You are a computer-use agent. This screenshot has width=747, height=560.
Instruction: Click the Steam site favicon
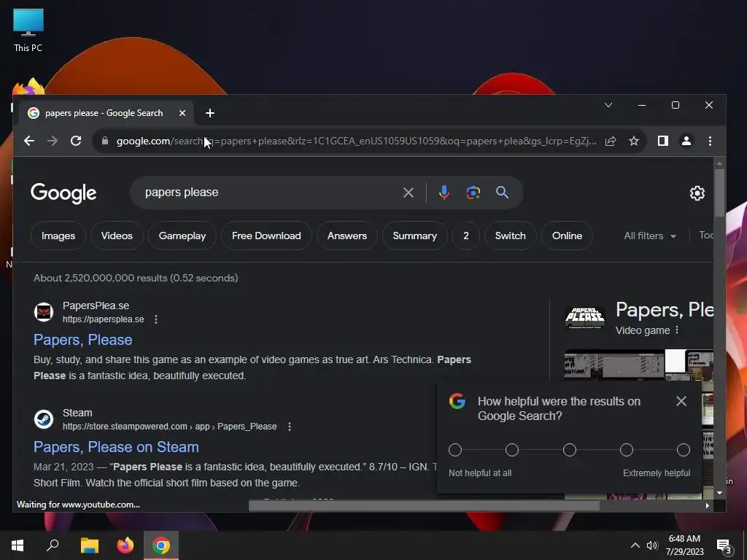pyautogui.click(x=43, y=419)
